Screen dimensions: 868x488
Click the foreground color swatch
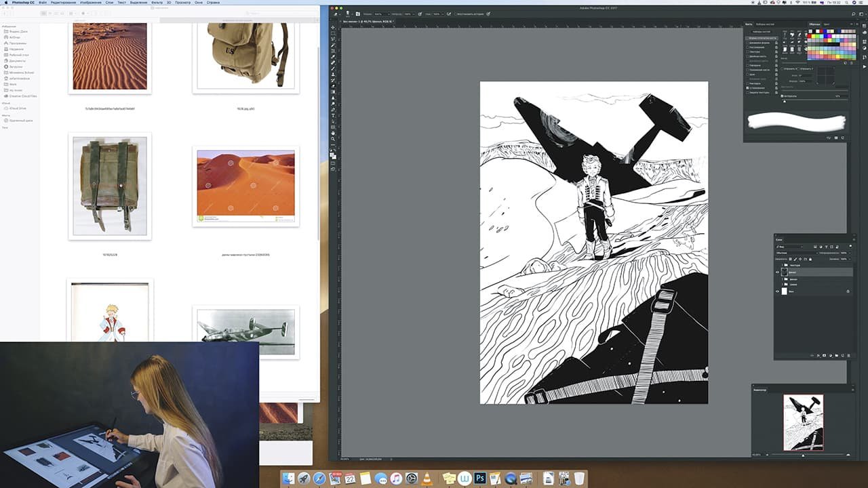tap(332, 155)
